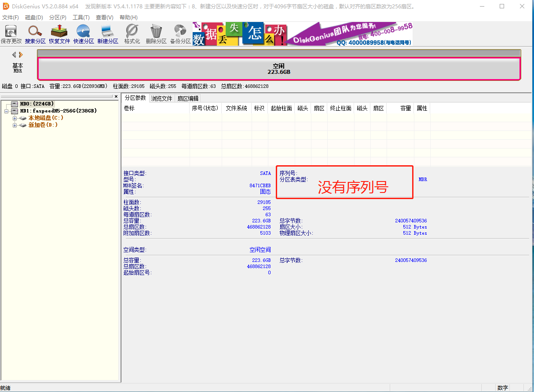The width and height of the screenshot is (534, 392).
Task: Open the 磁盘(D) menu
Action: tap(34, 17)
